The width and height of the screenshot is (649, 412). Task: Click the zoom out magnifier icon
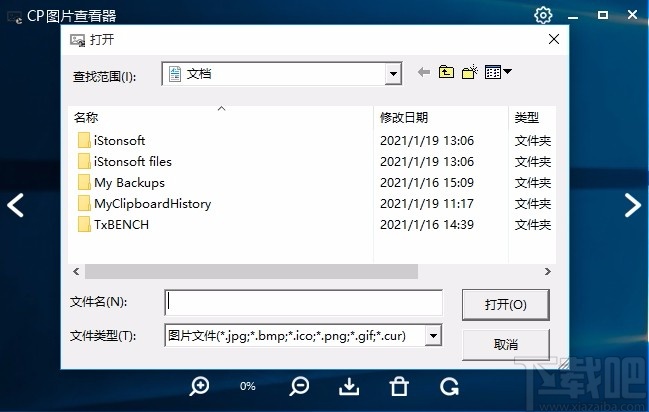[299, 387]
